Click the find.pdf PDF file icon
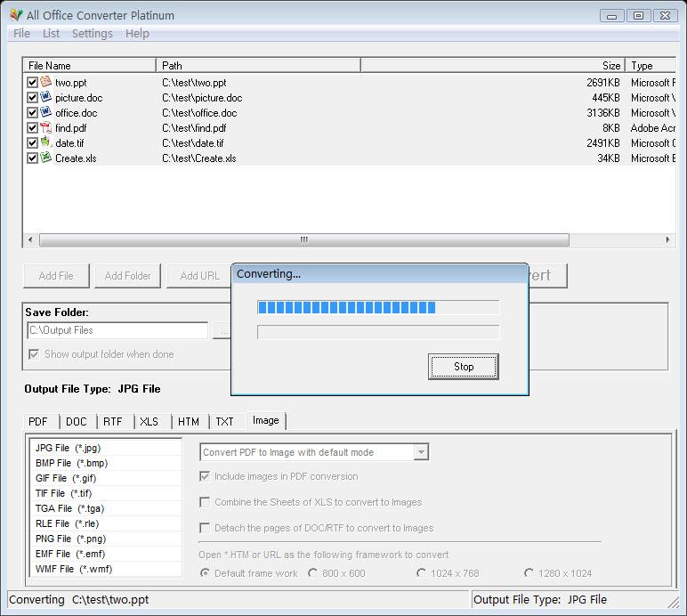 (46, 128)
